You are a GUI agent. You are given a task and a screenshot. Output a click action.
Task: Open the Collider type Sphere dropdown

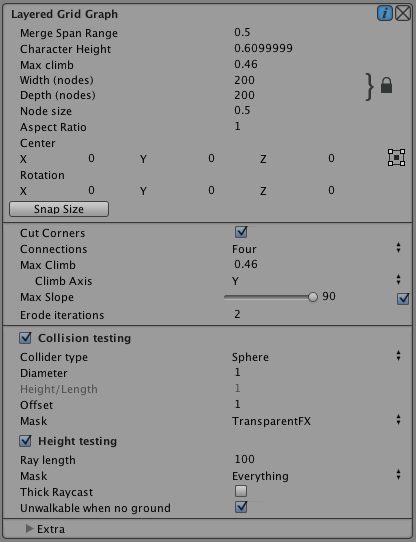point(317,357)
